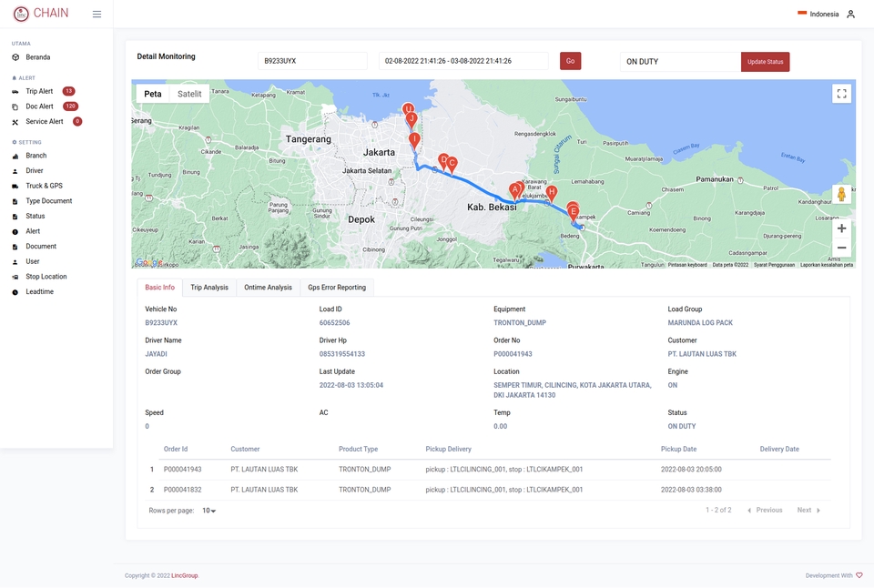Switch map to Satelit view

[189, 94]
